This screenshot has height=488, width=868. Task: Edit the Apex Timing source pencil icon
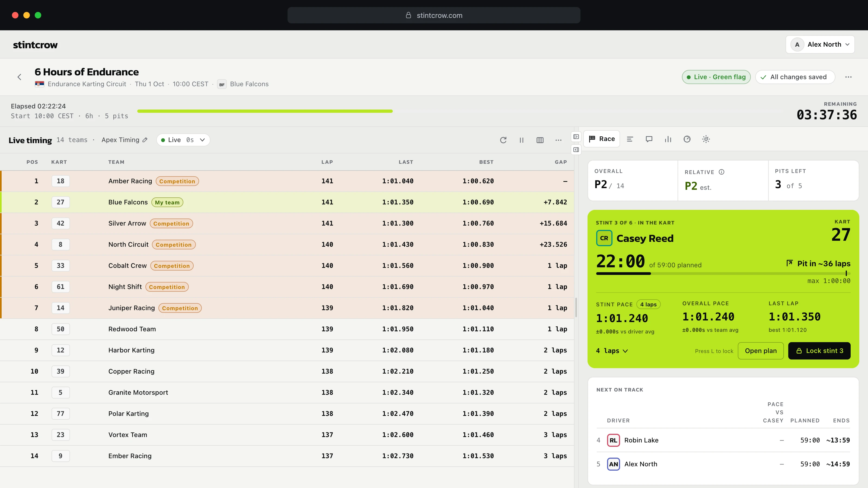(145, 140)
